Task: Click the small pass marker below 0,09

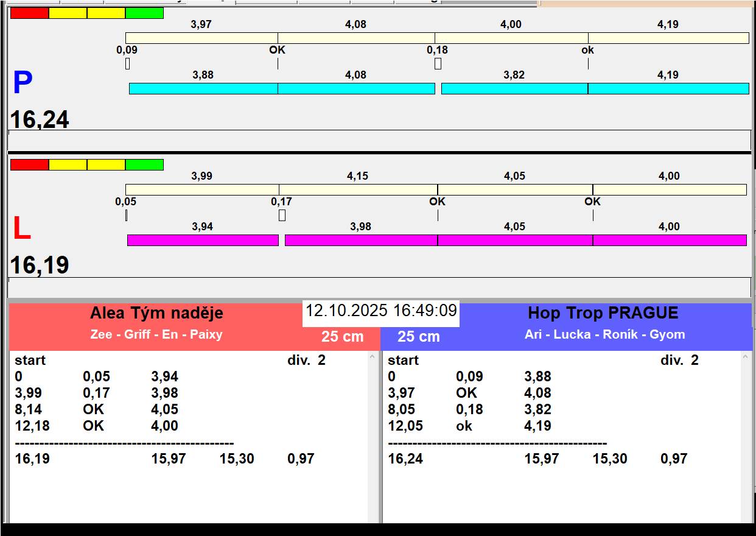Action: pyautogui.click(x=127, y=64)
